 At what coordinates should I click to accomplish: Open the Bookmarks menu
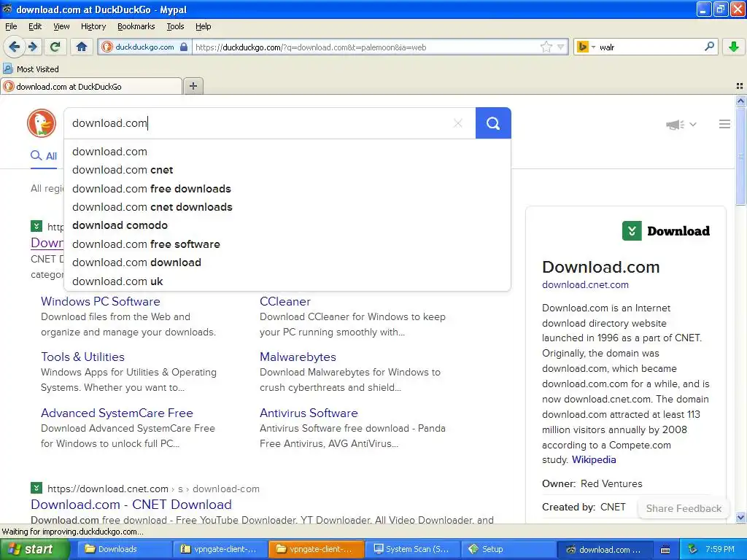click(136, 26)
